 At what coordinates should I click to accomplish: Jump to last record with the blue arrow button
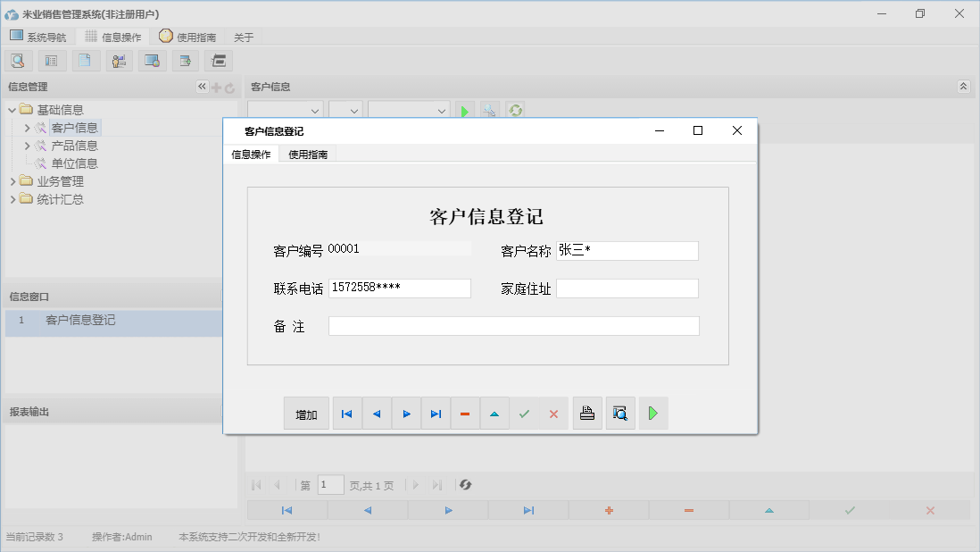pos(436,413)
